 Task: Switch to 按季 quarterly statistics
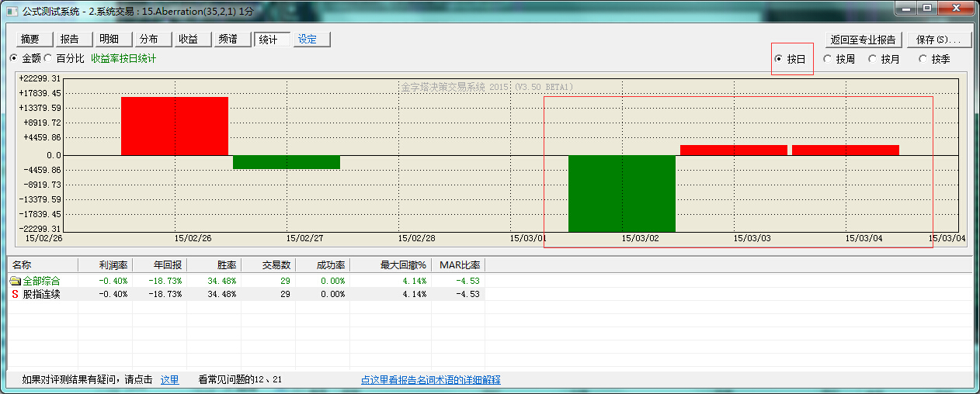[923, 59]
